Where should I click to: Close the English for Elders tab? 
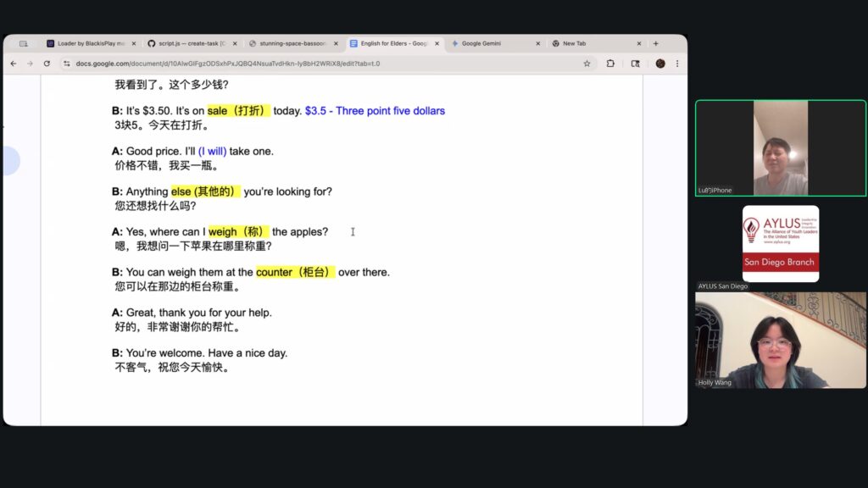437,43
